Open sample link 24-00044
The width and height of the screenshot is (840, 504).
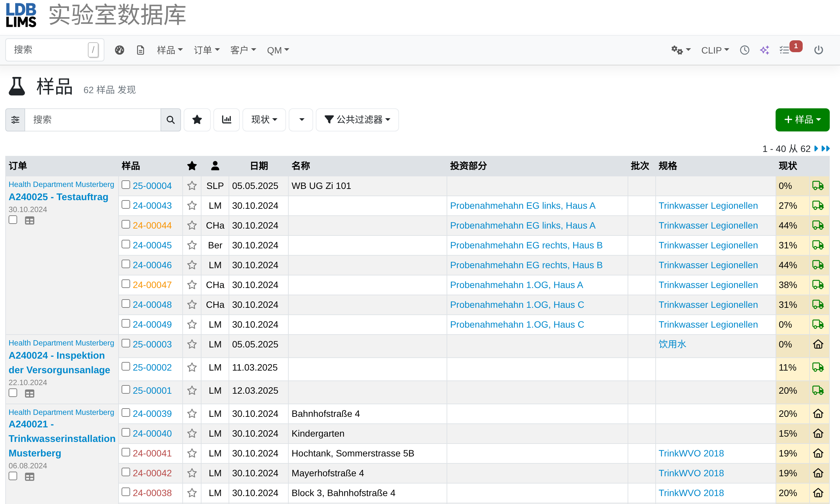tap(152, 225)
